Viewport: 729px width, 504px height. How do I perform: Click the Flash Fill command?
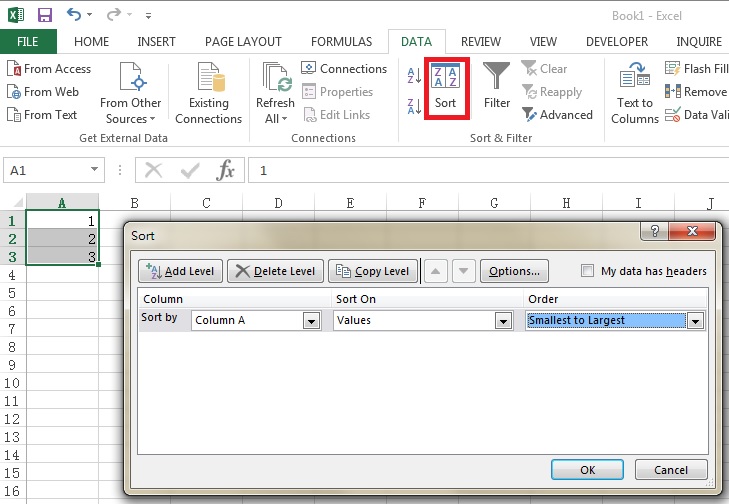click(696, 69)
